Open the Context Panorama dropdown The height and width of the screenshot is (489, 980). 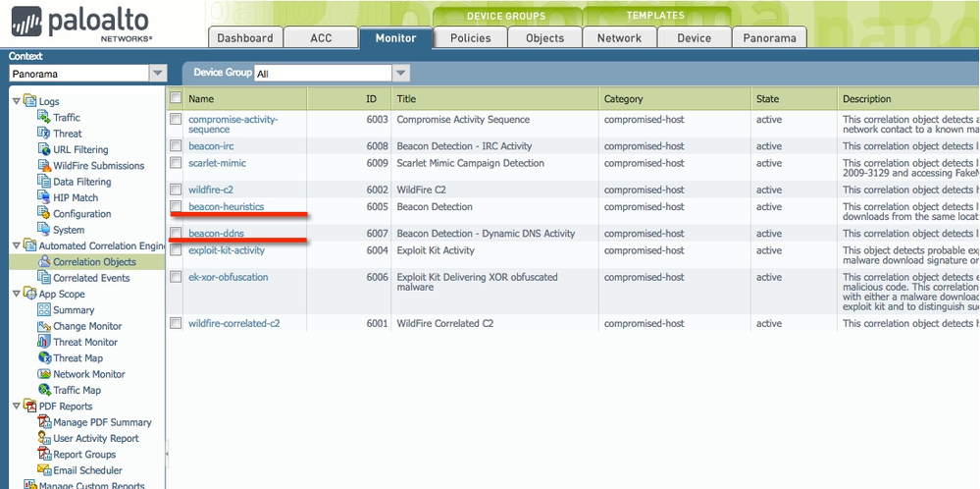(157, 74)
